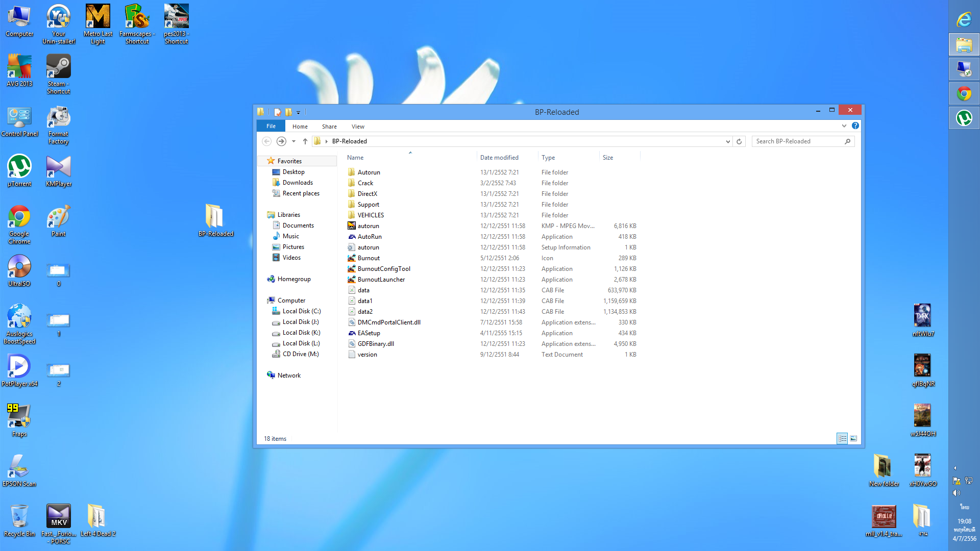This screenshot has width=980, height=551.
Task: Select the EASetup application file
Action: pos(369,333)
